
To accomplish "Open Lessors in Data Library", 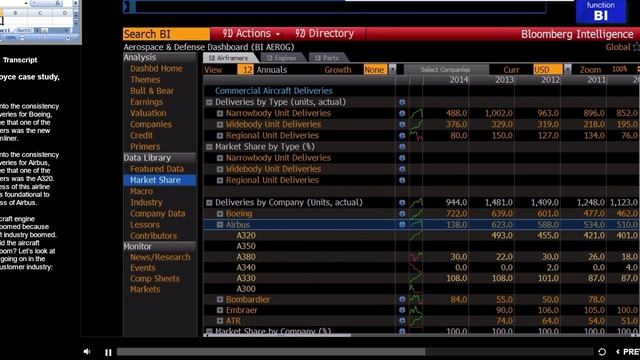I will pyautogui.click(x=145, y=224).
